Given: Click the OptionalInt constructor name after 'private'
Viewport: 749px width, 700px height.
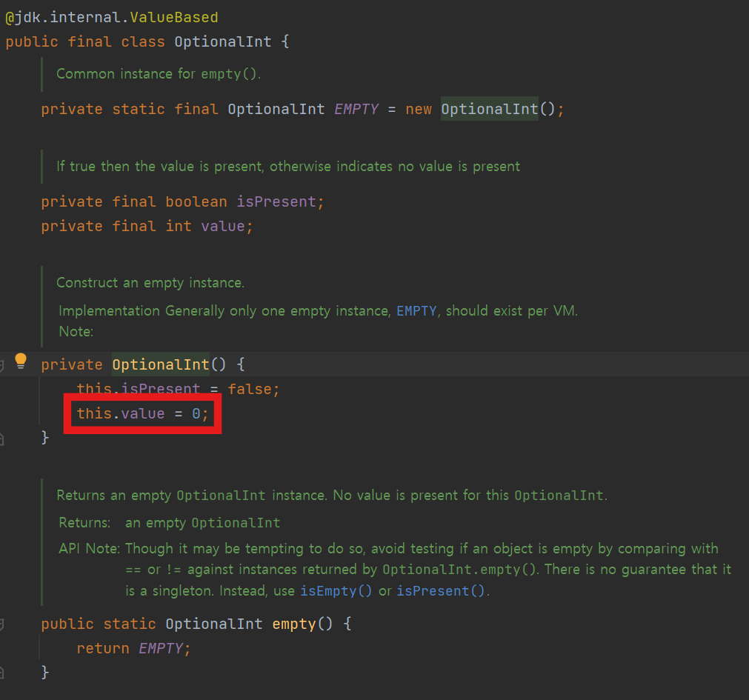Looking at the screenshot, I should click(161, 364).
